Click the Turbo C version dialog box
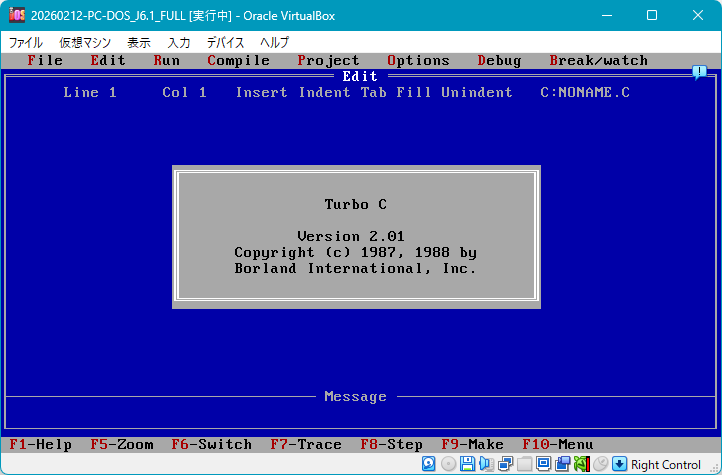The image size is (722, 475). [x=356, y=237]
